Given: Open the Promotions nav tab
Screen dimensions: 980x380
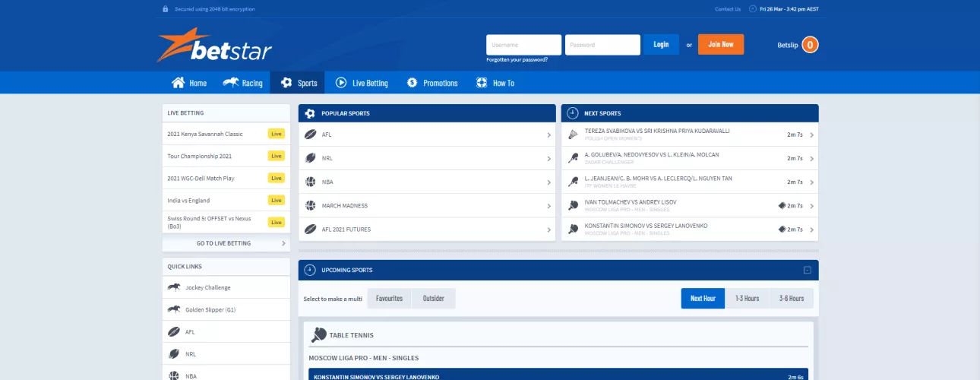Looking at the screenshot, I should (432, 83).
